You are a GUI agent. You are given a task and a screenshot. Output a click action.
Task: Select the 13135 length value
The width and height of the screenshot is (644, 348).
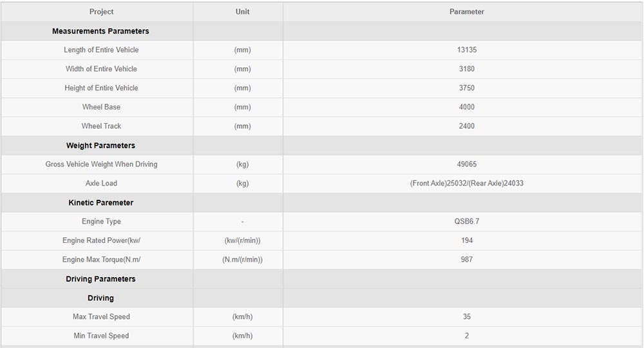tap(466, 50)
